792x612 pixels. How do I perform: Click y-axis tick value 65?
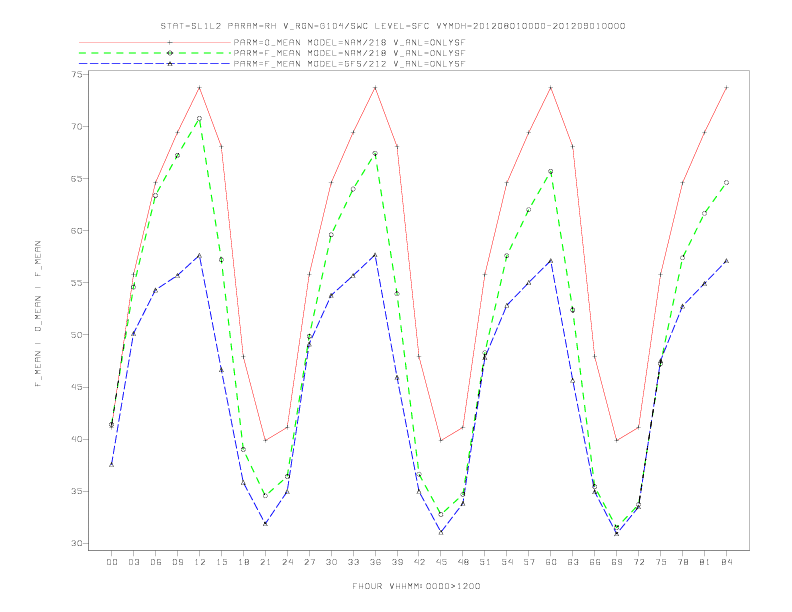coord(76,179)
